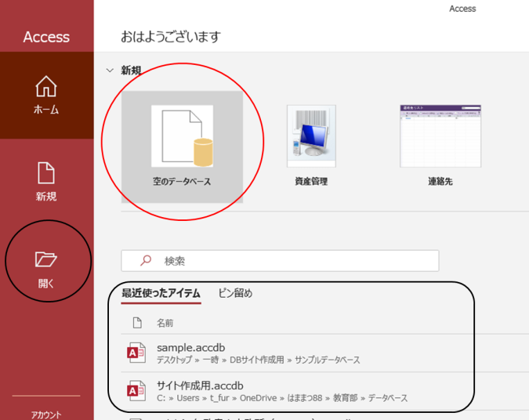This screenshot has height=420, width=529.
Task: Click the ホーム house icon in sidebar
Action: (46, 86)
